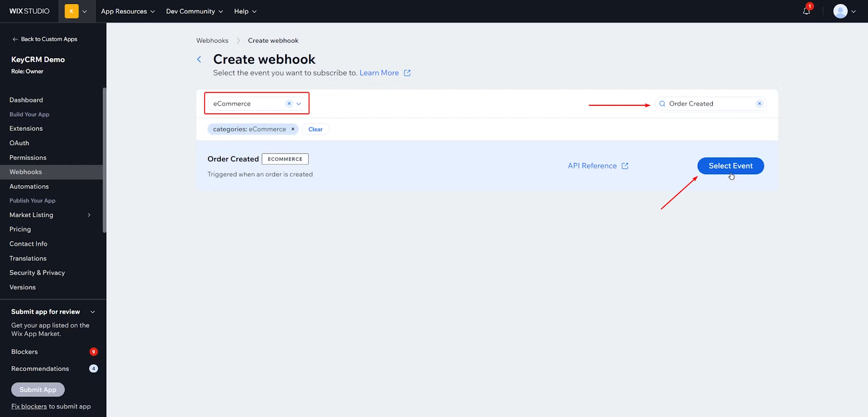Screen dimensions: 868x417
Task: Click the Create webhook breadcrumb text
Action: pos(273,41)
